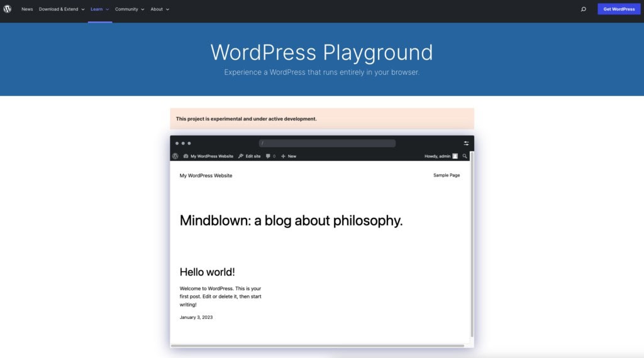Image resolution: width=644 pixels, height=358 pixels.
Task: Go to the News menu item
Action: point(27,9)
